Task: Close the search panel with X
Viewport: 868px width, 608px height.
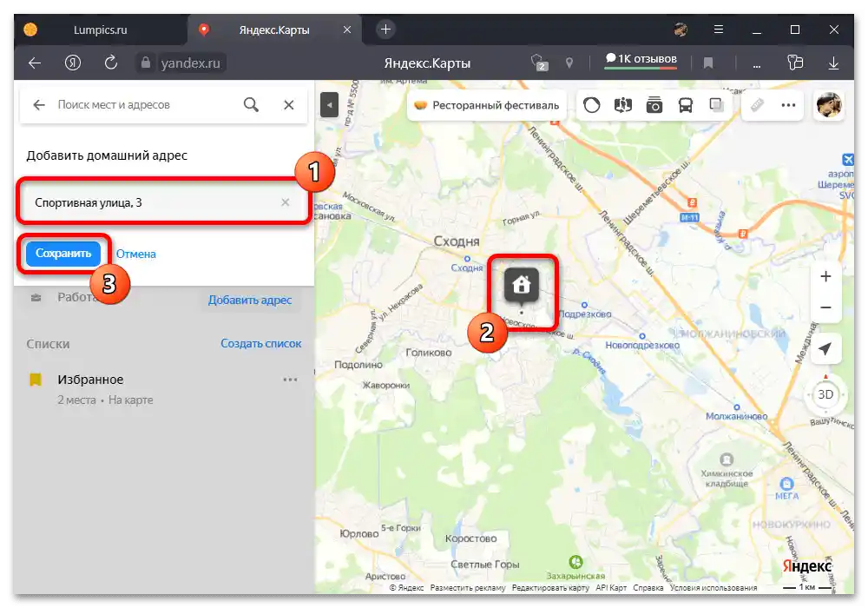Action: click(x=289, y=104)
